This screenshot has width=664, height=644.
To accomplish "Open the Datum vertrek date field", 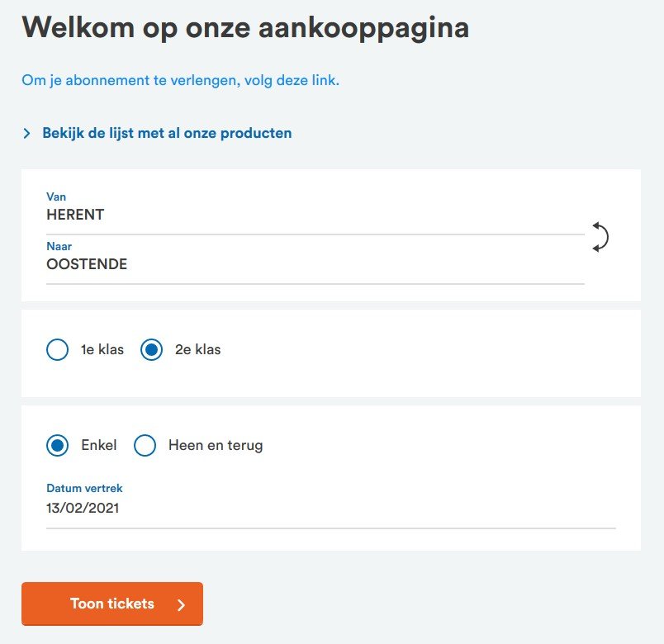I will 248,508.
